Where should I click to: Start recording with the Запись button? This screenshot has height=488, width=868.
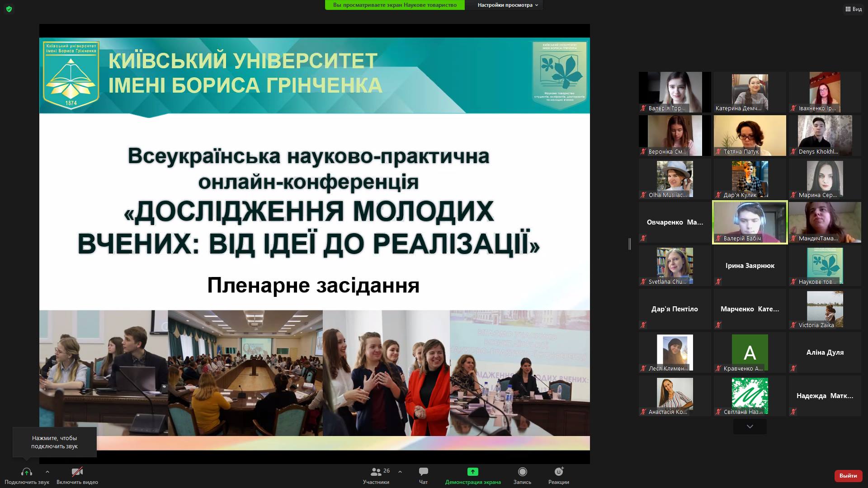pyautogui.click(x=522, y=476)
